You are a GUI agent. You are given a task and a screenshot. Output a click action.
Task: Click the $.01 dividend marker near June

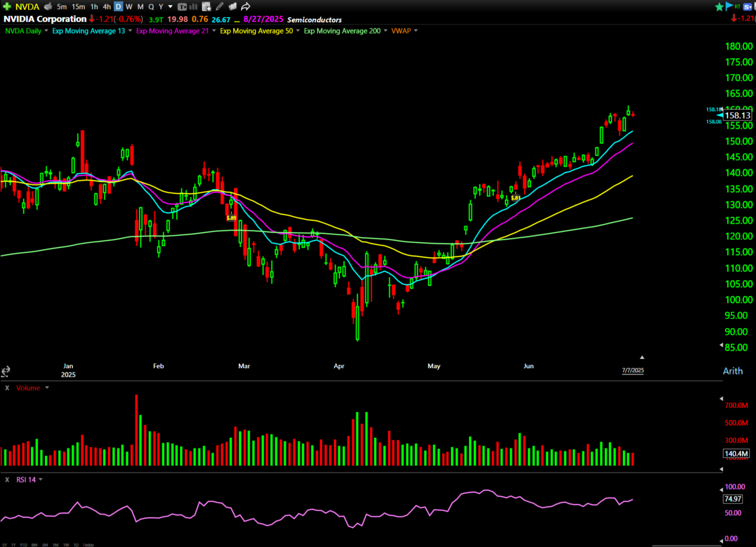pyautogui.click(x=516, y=198)
